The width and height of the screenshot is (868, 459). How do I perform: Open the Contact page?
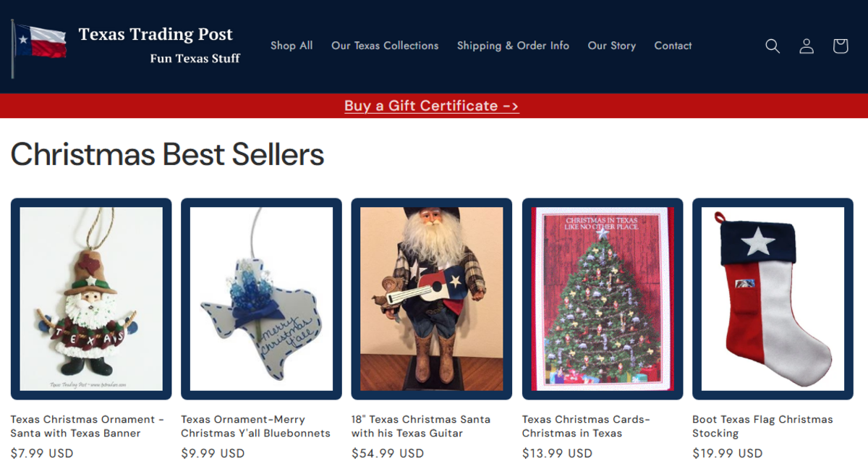tap(673, 46)
